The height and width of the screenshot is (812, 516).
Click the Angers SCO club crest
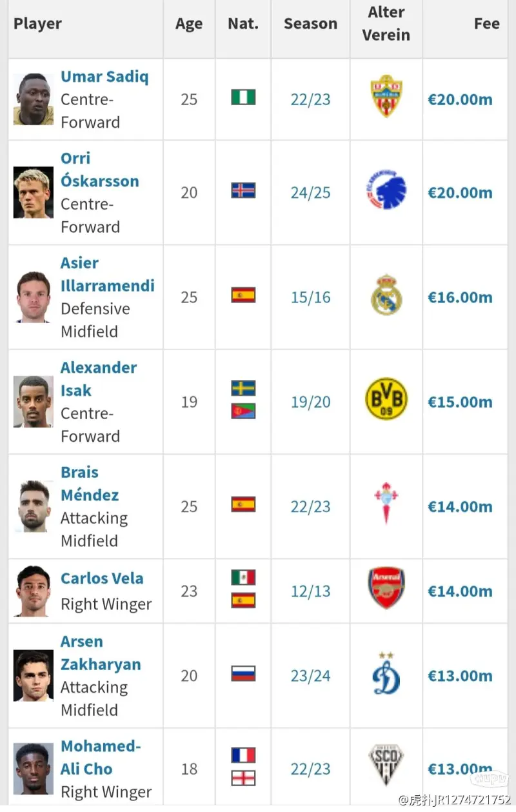tap(386, 766)
